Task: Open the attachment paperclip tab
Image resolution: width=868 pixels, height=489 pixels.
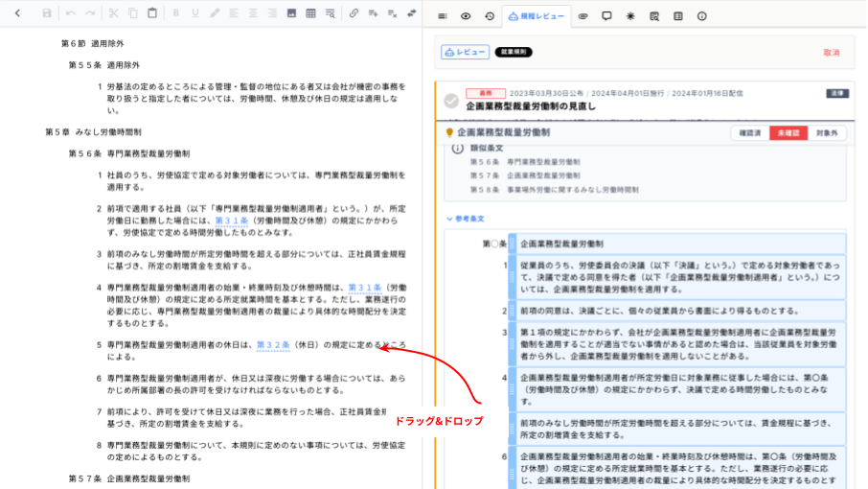Action: (x=582, y=16)
